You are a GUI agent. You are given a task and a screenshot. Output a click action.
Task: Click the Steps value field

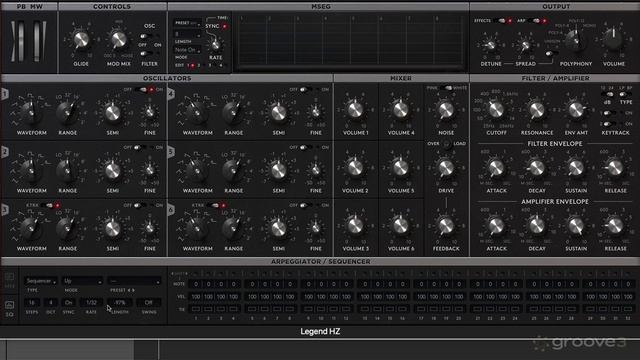pyautogui.click(x=31, y=302)
